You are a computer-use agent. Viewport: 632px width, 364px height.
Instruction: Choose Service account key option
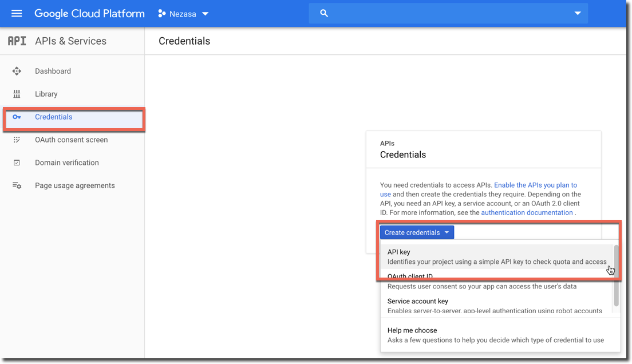point(497,306)
